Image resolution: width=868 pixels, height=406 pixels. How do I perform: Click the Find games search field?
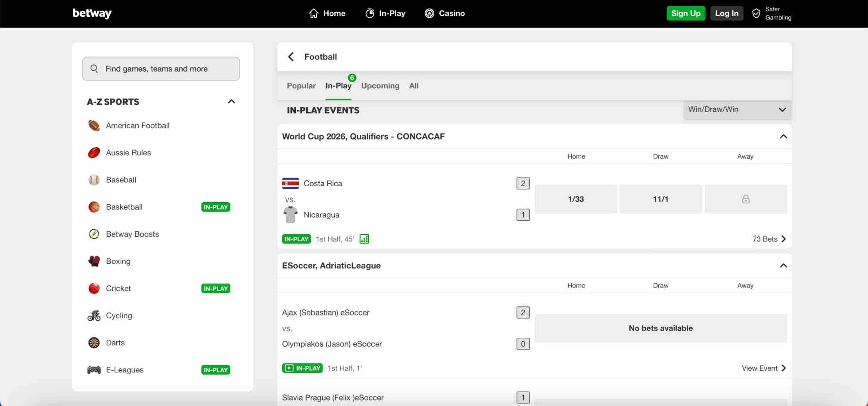pos(161,69)
